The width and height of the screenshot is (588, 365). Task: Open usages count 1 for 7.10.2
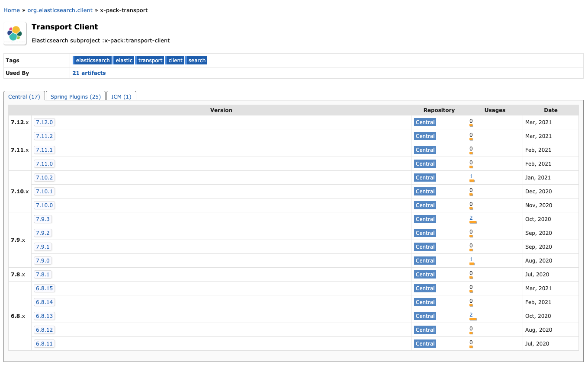[471, 176]
